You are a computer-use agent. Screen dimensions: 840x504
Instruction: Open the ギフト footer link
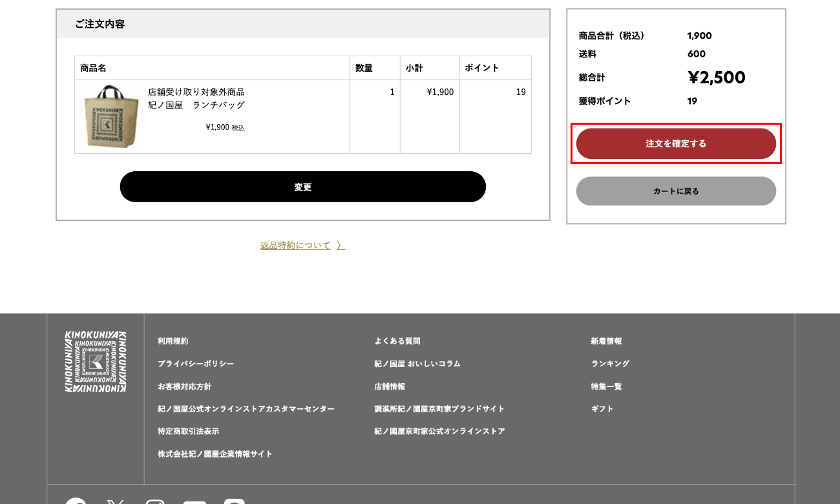pos(602,409)
